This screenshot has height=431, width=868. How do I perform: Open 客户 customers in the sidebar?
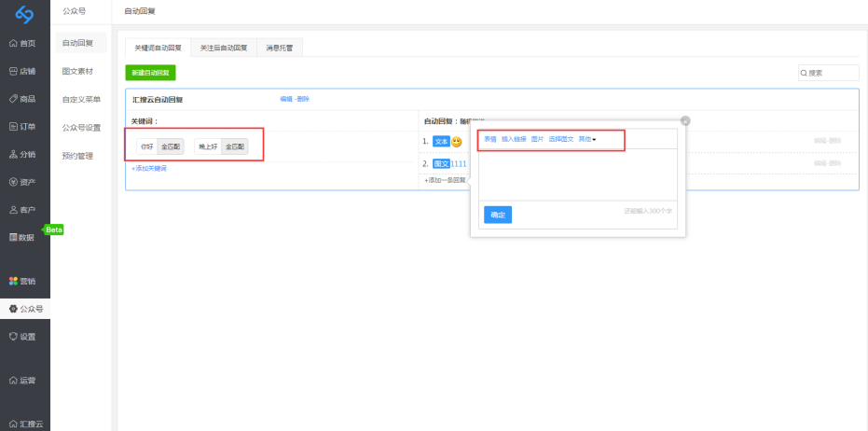tap(23, 210)
